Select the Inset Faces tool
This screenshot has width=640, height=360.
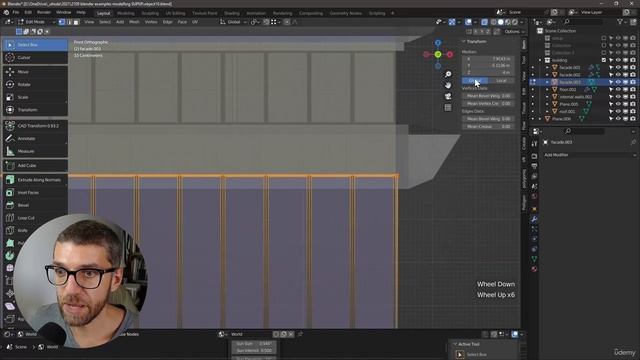click(35, 192)
